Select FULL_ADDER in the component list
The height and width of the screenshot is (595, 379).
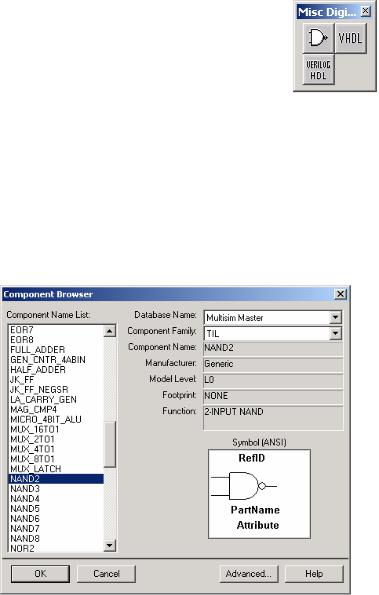[x=56, y=349]
